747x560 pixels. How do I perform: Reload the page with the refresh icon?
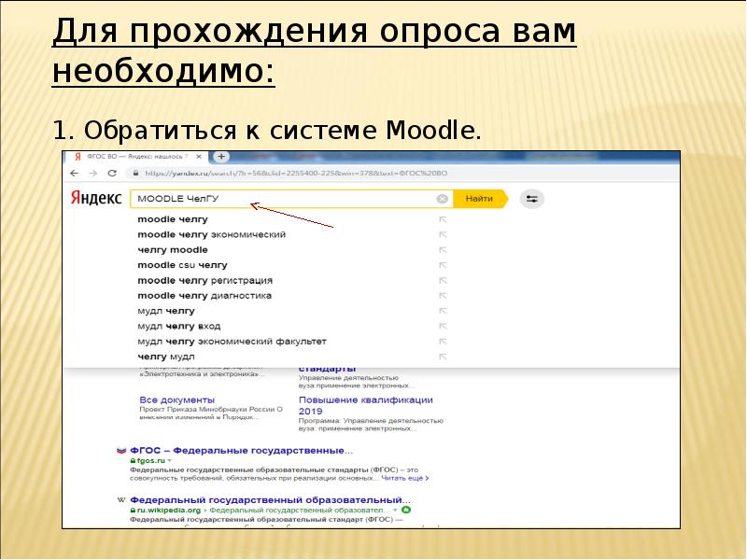[x=112, y=173]
